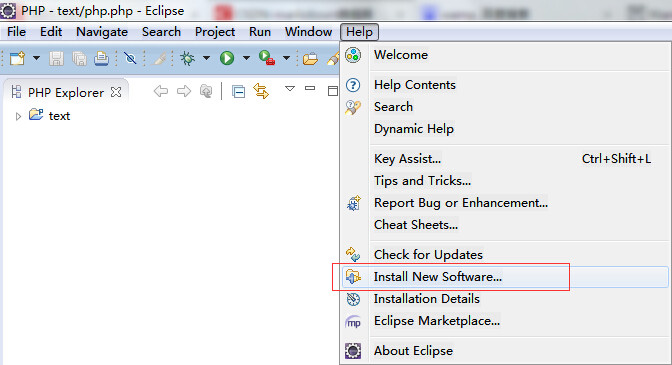Screen dimensions: 672x365
Task: Open the Run dropdown arrow
Action: click(x=246, y=58)
